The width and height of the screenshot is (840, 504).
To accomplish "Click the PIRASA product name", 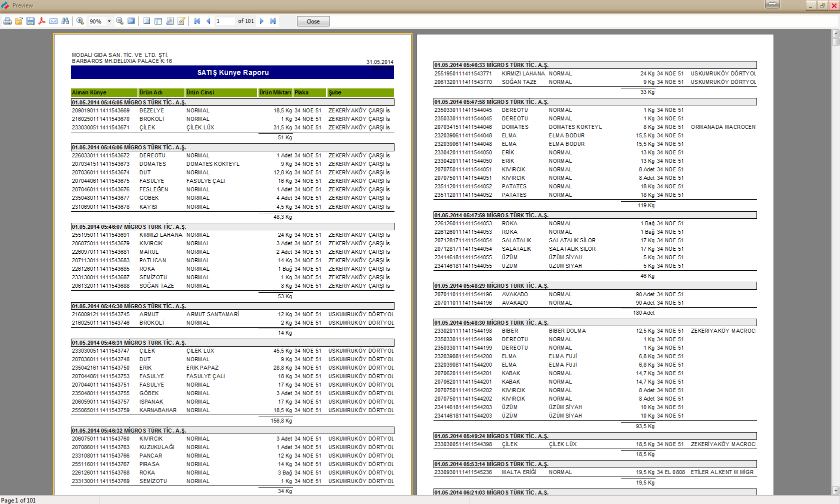I will click(x=149, y=464).
